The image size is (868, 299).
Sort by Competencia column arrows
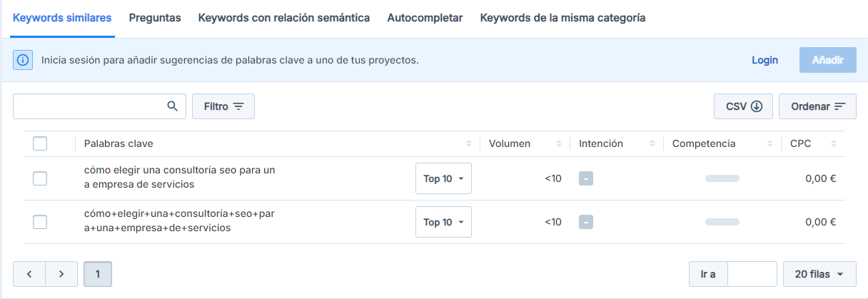click(769, 143)
